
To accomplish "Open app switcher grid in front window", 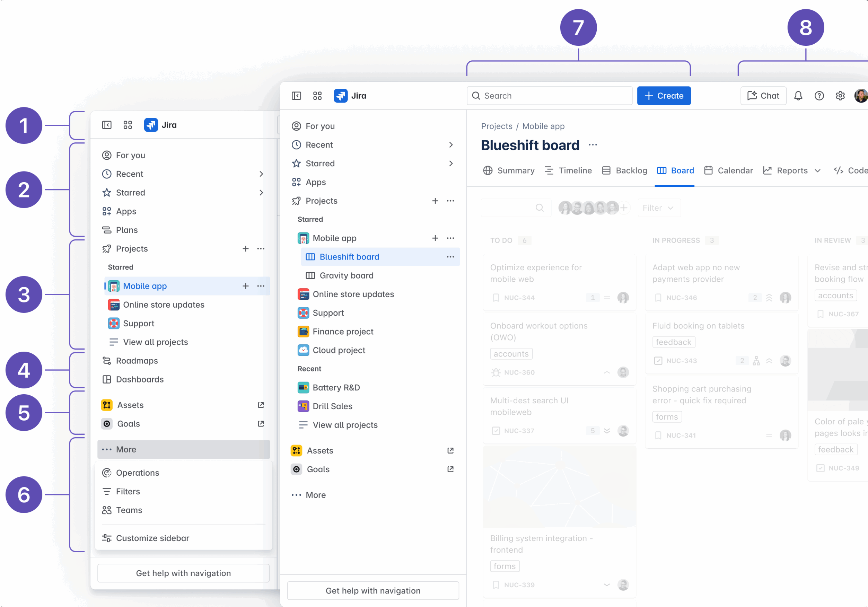I will [x=317, y=96].
